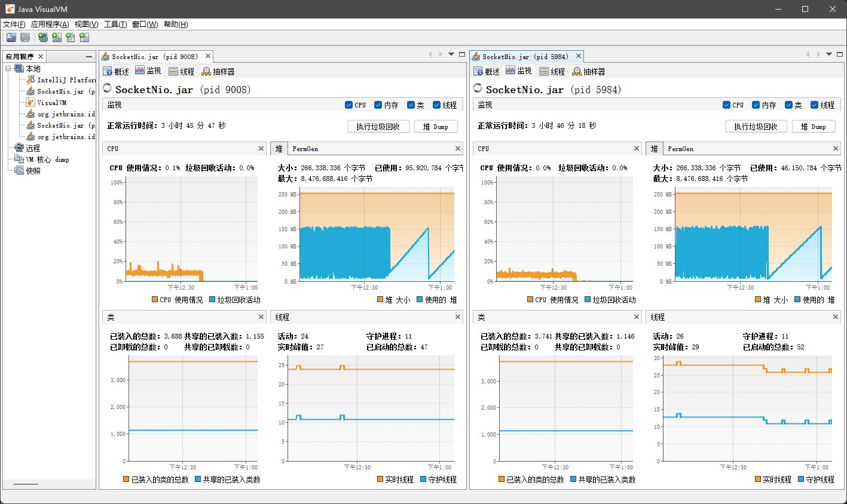This screenshot has width=847, height=504.
Task: Close the CPU chart panel in pid 9008
Action: pyautogui.click(x=261, y=148)
